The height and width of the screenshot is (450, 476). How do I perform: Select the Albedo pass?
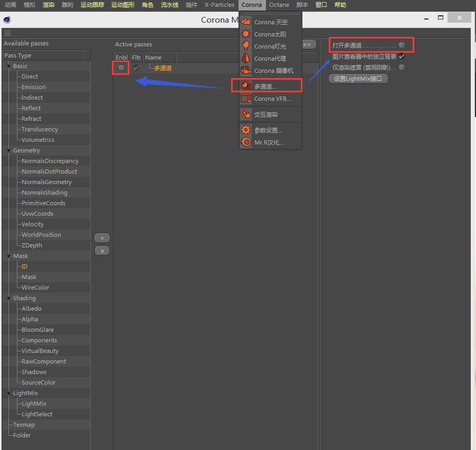pos(32,309)
